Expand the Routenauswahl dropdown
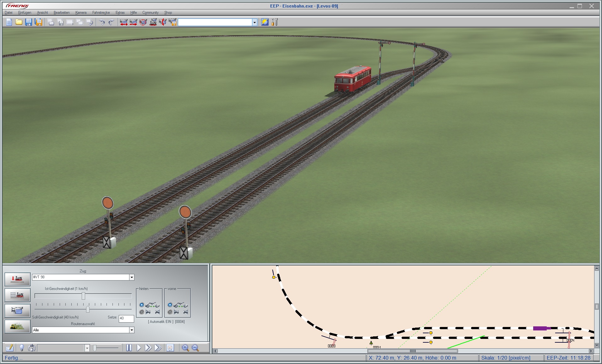The height and width of the screenshot is (364, 602). coord(132,330)
